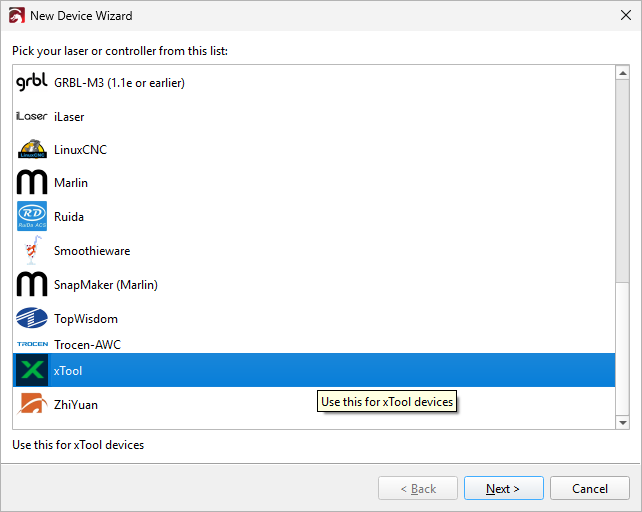Select TopWisdom controller entry

[x=314, y=318]
